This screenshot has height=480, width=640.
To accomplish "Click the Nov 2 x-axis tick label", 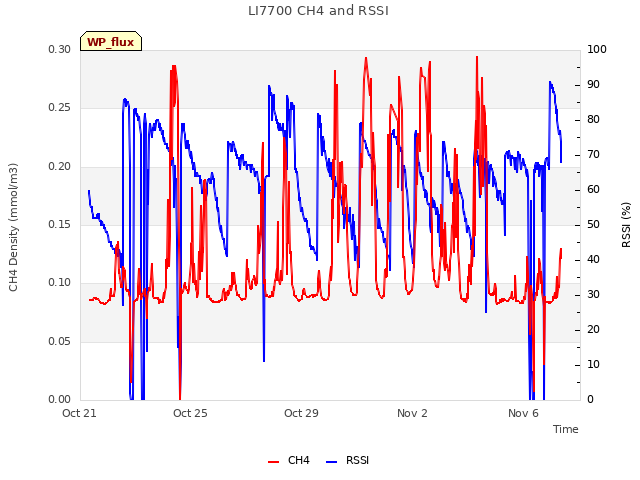I will click(412, 413).
